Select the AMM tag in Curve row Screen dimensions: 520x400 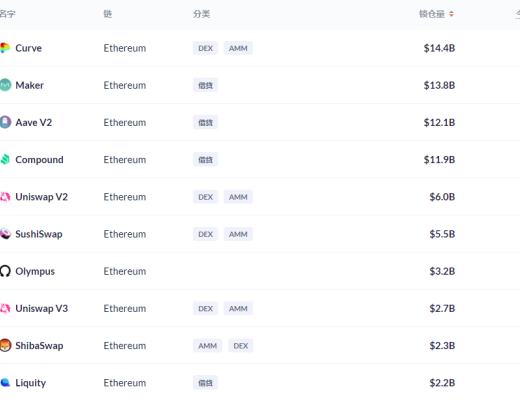(x=238, y=48)
